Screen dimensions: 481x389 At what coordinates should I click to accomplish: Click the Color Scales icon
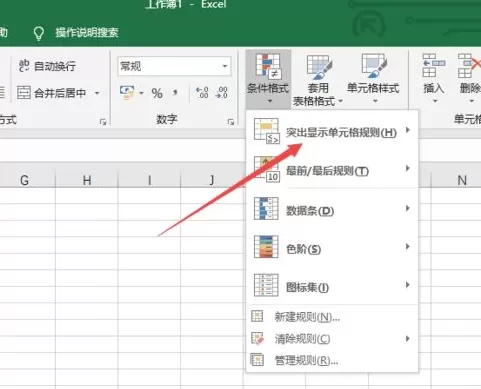click(x=266, y=247)
